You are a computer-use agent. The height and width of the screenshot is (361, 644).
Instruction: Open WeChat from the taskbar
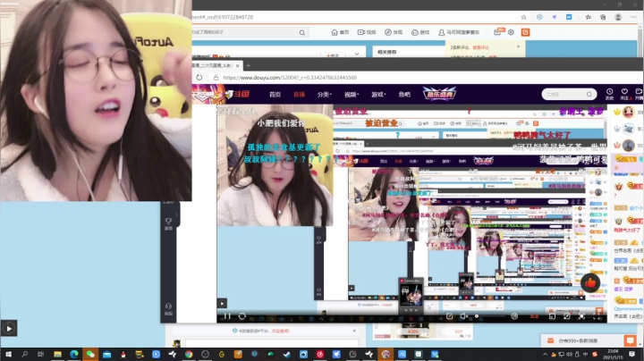tap(90, 354)
